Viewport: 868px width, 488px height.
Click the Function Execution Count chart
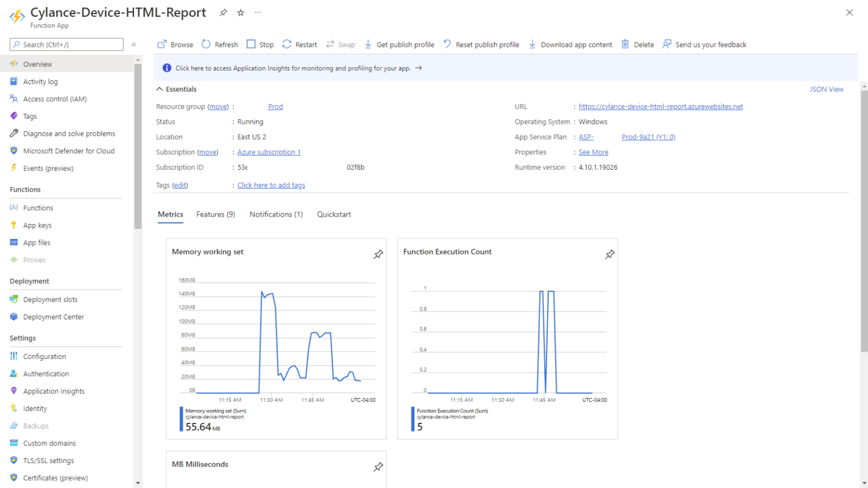(x=507, y=339)
